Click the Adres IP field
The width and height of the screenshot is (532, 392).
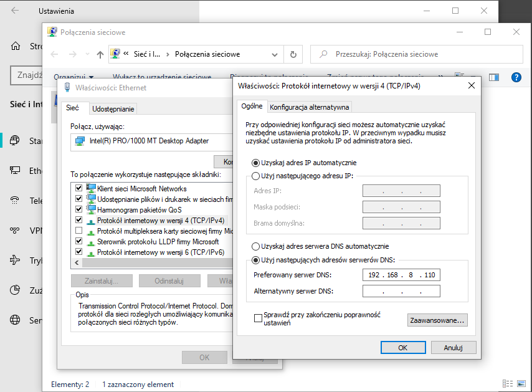click(401, 191)
